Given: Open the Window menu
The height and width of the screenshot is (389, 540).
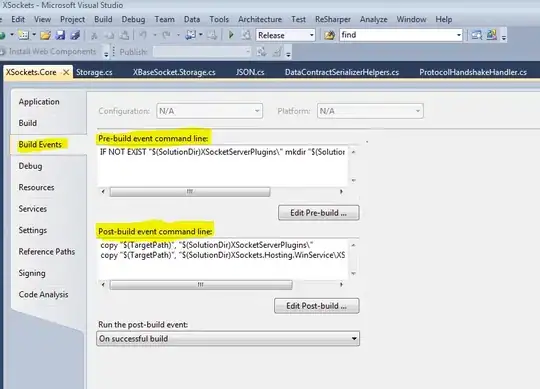Looking at the screenshot, I should pyautogui.click(x=411, y=19).
